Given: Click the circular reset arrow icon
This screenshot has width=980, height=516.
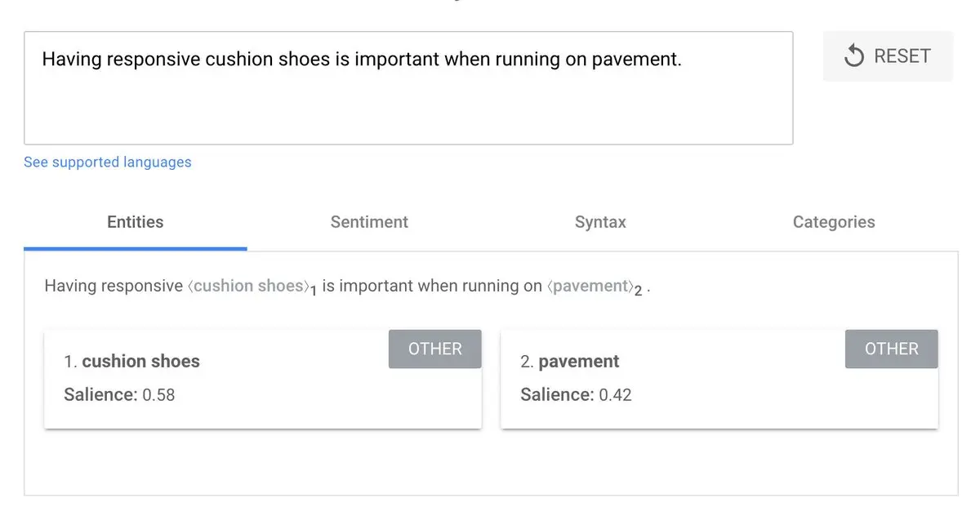Looking at the screenshot, I should click(854, 56).
